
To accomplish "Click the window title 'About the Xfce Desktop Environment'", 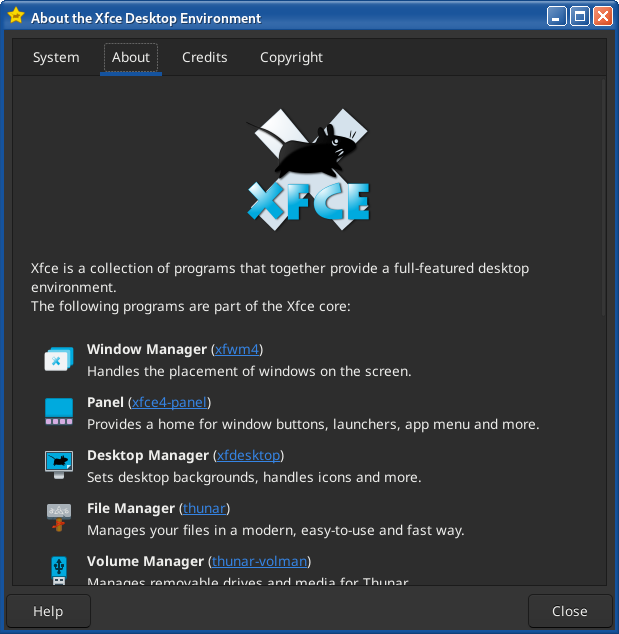I will tap(146, 18).
